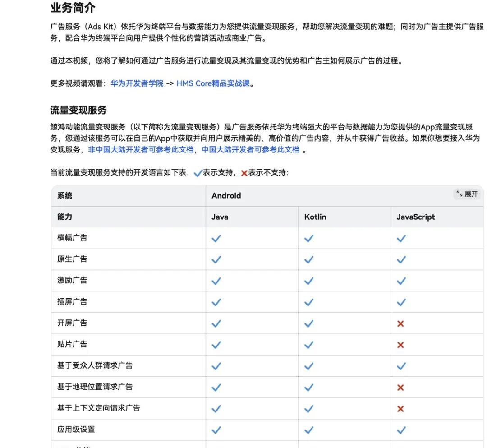
Task: Click the 业务简介 page heading
Action: 73,8
